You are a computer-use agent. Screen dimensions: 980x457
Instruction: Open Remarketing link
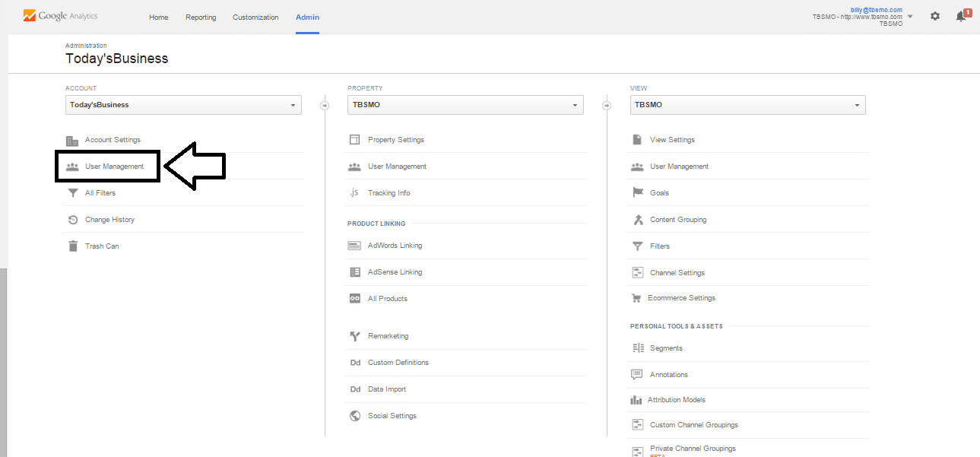click(x=388, y=336)
